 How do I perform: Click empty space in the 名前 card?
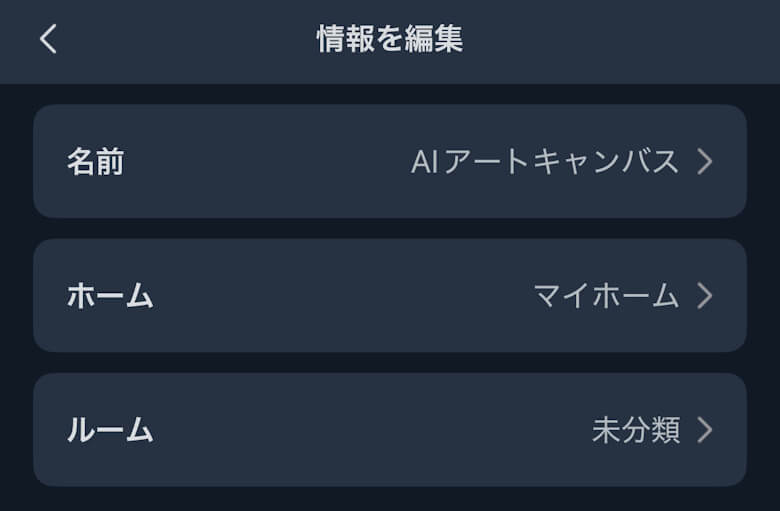(x=260, y=161)
